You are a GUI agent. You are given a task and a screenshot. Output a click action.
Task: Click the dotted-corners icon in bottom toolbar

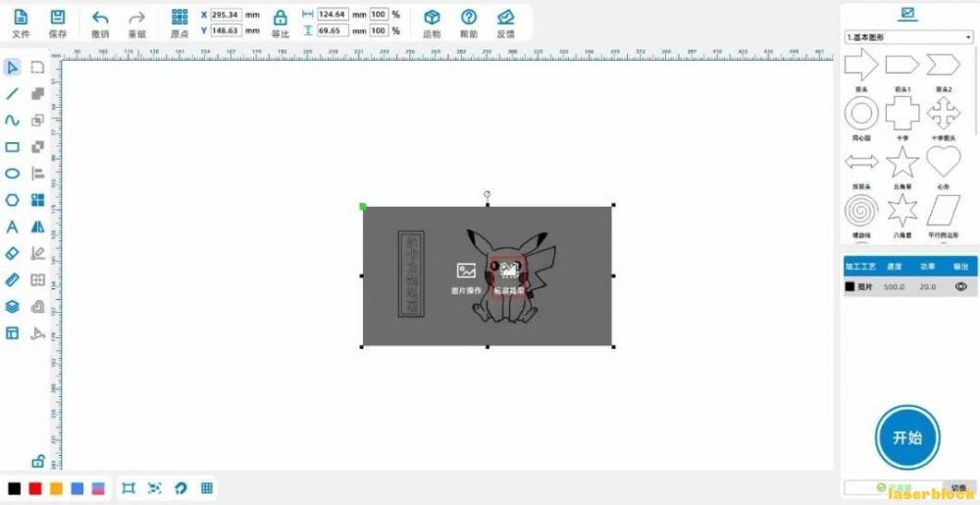(154, 488)
